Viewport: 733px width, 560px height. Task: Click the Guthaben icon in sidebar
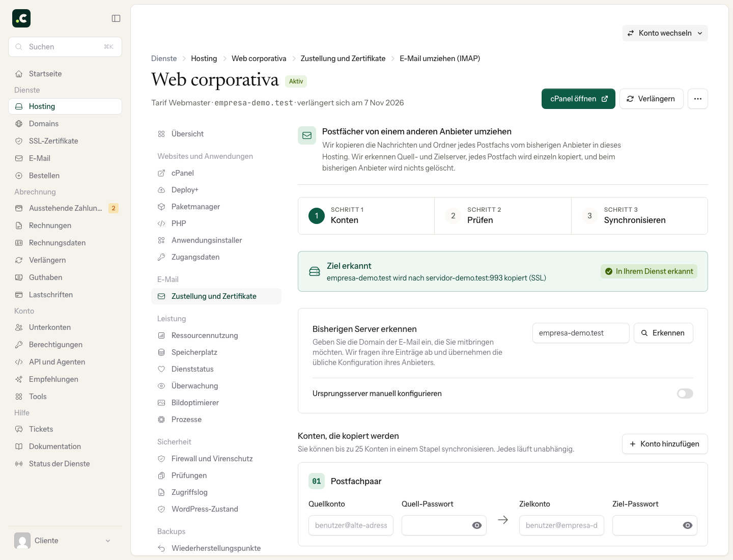[19, 277]
